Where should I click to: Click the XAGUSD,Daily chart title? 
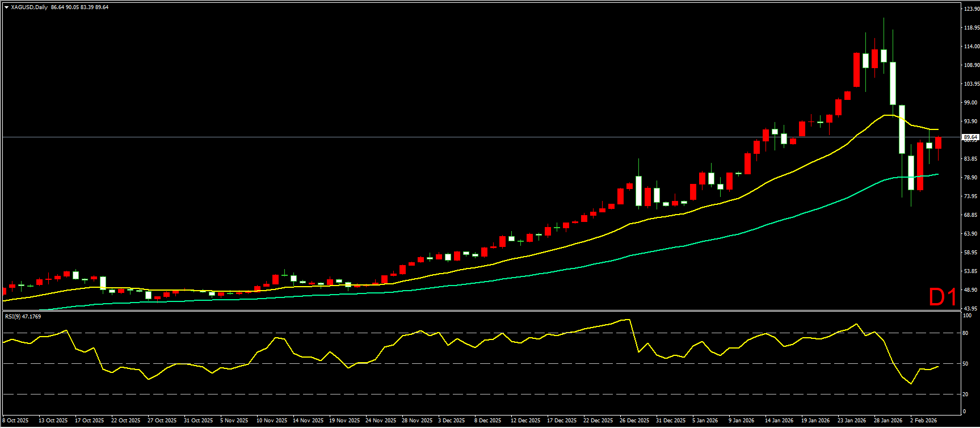[29, 7]
